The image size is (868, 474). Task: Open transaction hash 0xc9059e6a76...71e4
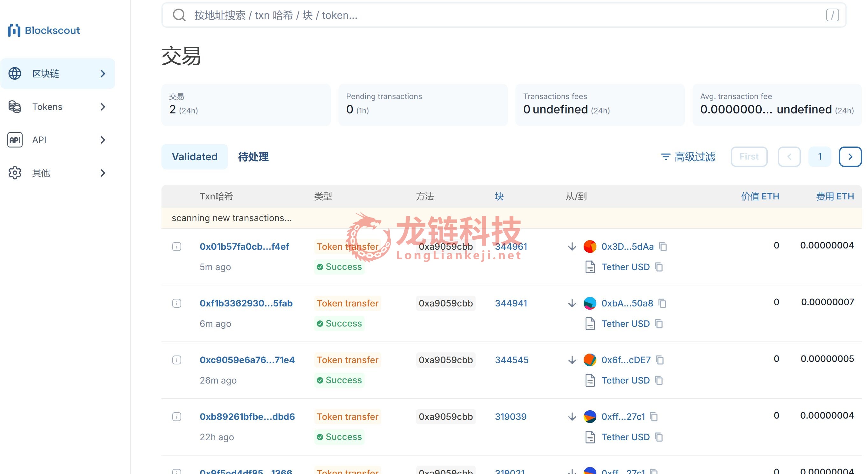tap(247, 360)
